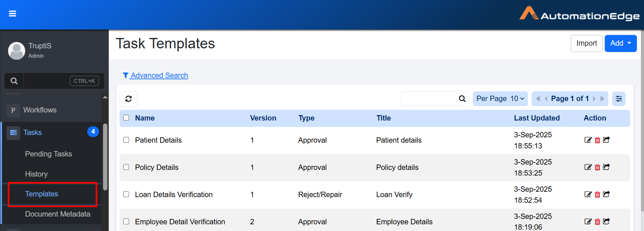The height and width of the screenshot is (231, 644).
Task: Edit the Employee Detail Verification template
Action: pyautogui.click(x=588, y=222)
